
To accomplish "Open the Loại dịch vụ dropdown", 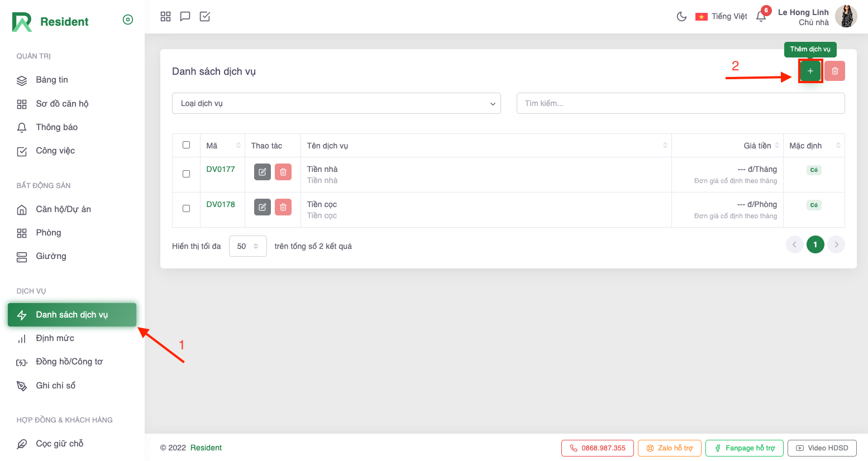I will [x=336, y=103].
